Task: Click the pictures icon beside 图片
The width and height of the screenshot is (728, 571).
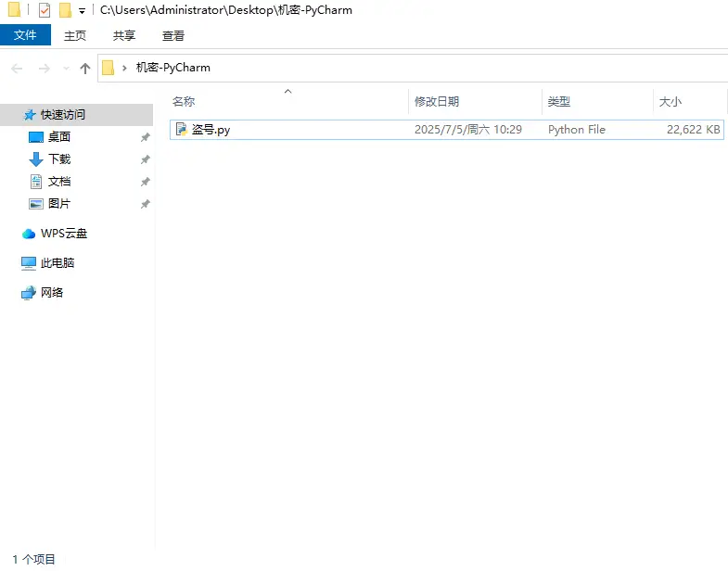Action: tap(36, 204)
